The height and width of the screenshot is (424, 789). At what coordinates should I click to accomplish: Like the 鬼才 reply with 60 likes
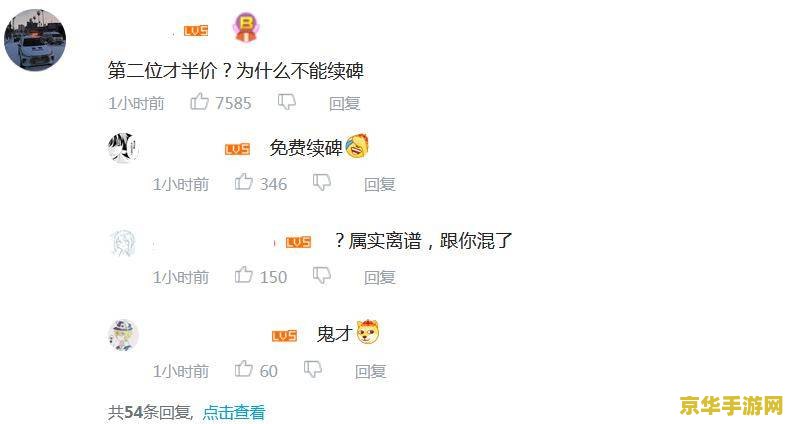(x=244, y=369)
